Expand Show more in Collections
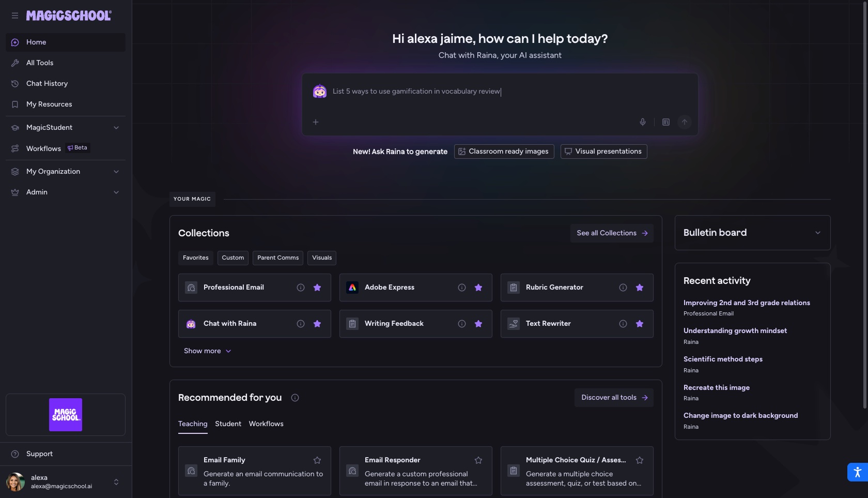Viewport: 868px width, 498px height. pyautogui.click(x=208, y=351)
